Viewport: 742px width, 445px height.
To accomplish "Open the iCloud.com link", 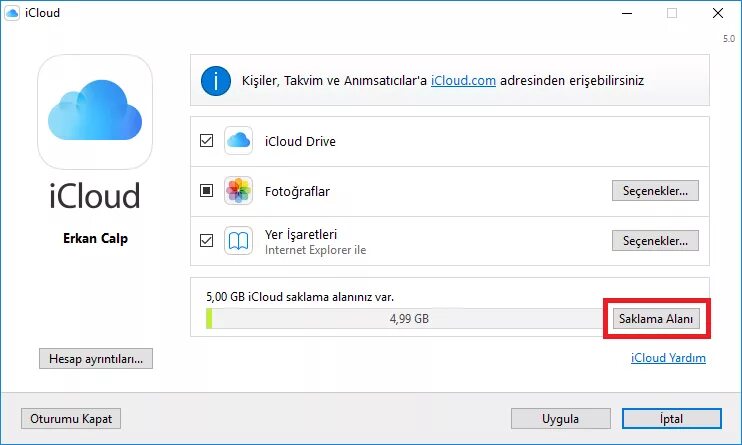I will tap(464, 81).
